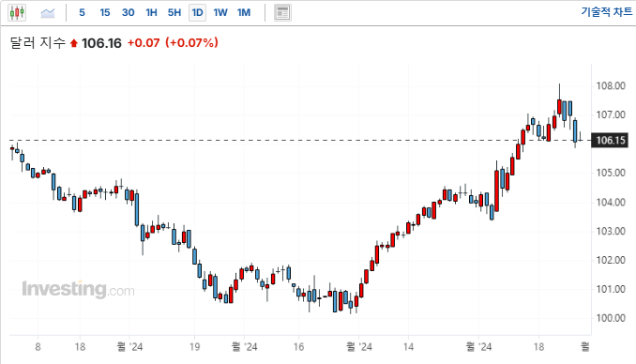The image size is (636, 364).
Task: Switch to the 1W timeframe
Action: coord(220,12)
